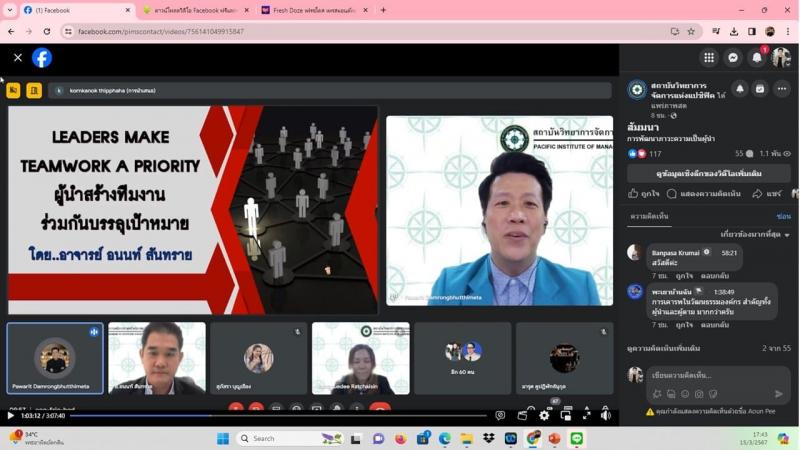Image resolution: width=800 pixels, height=450 pixels.
Task: Click the view more comments link
Action: point(663,348)
